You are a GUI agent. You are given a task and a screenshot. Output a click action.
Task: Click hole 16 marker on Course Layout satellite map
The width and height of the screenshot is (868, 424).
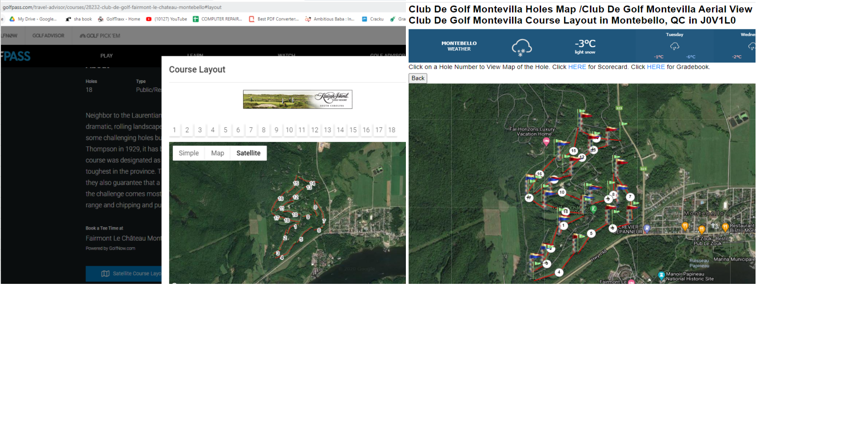tap(281, 199)
